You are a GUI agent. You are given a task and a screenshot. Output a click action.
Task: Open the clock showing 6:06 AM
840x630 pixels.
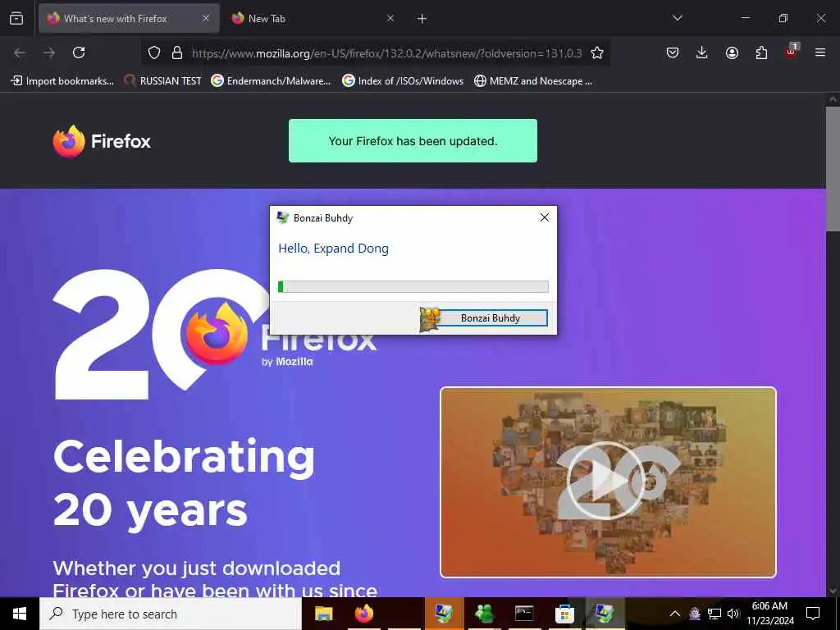[769, 614]
